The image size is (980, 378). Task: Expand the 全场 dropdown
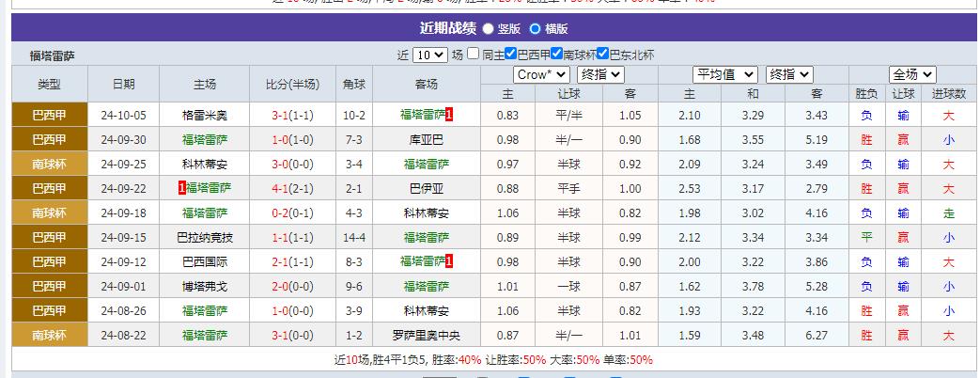[912, 74]
